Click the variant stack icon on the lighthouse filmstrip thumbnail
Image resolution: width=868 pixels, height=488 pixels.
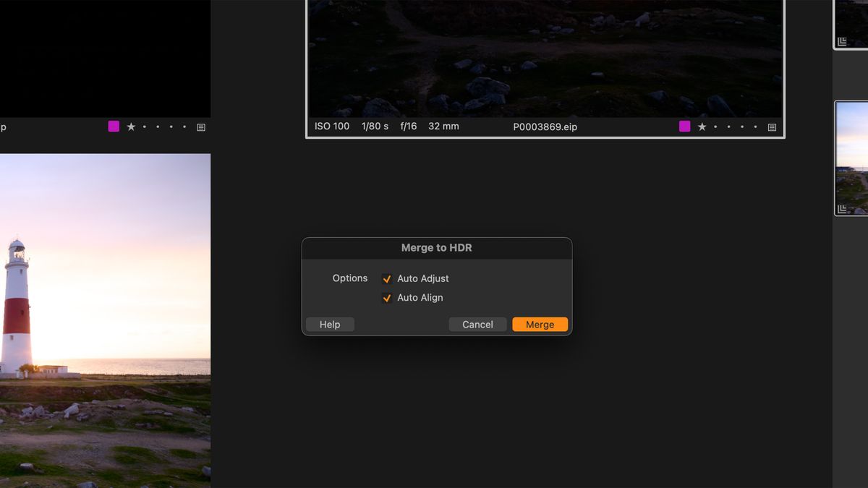tap(841, 208)
